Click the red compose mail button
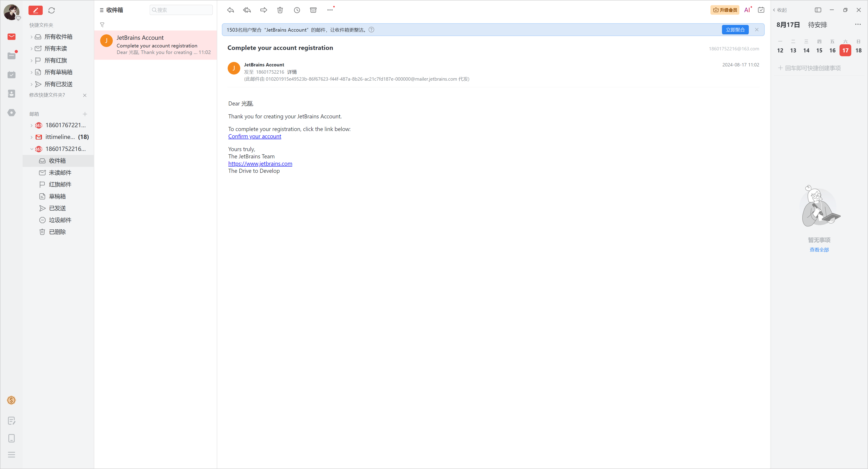The image size is (868, 469). point(35,10)
